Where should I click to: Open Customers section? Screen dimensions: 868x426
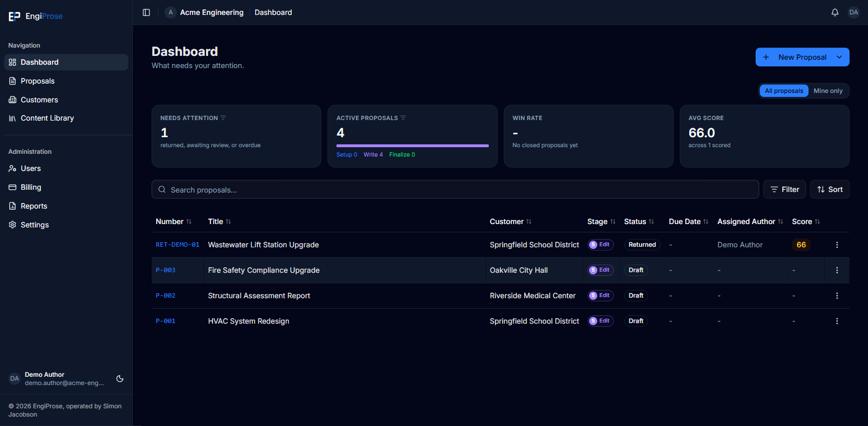pos(66,100)
